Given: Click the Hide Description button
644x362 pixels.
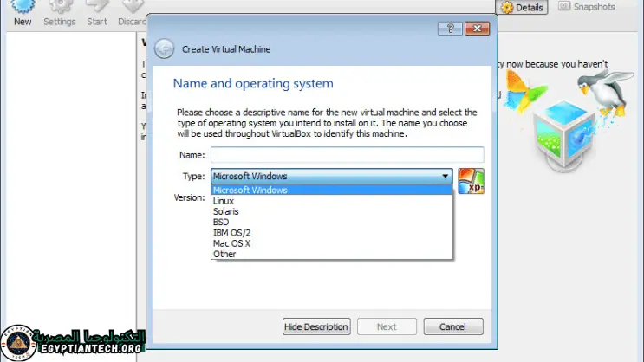Looking at the screenshot, I should click(316, 326).
